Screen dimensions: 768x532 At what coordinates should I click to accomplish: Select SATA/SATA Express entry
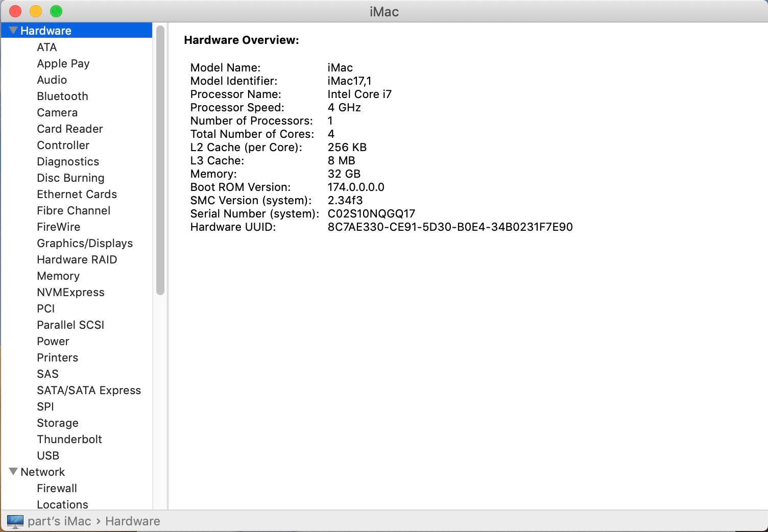pos(89,390)
